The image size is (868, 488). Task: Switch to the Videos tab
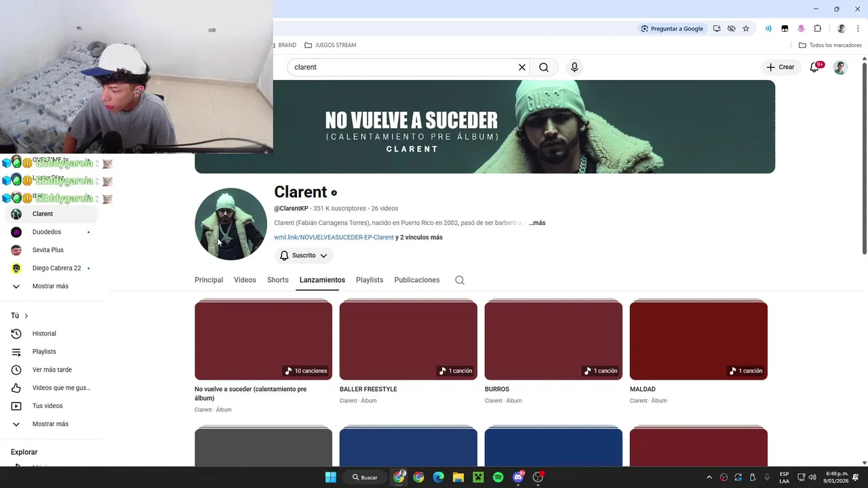(245, 280)
